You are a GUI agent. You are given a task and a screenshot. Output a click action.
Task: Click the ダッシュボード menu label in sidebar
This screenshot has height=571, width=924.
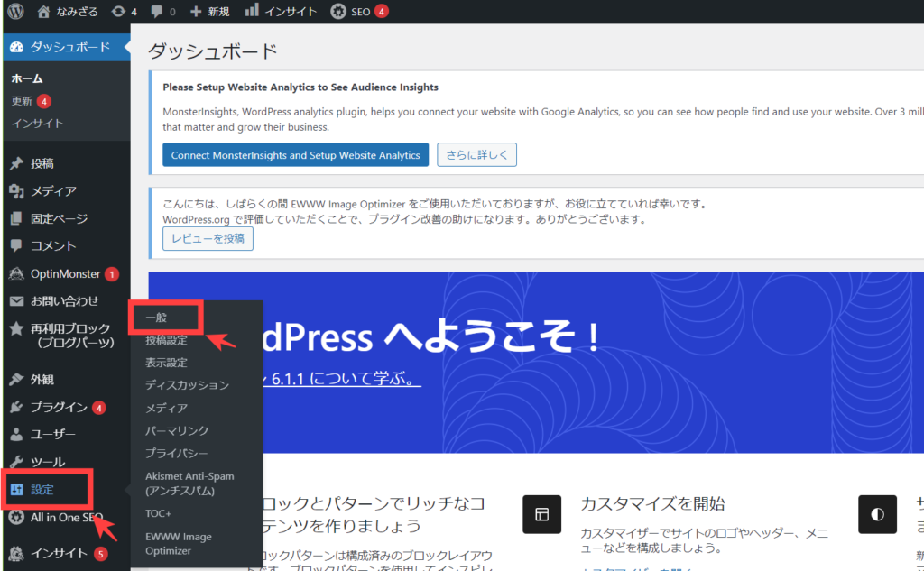(70, 47)
